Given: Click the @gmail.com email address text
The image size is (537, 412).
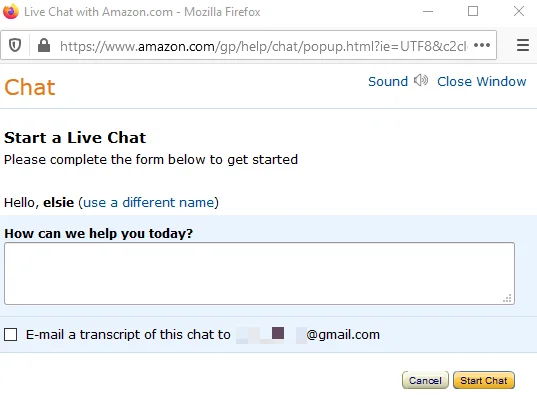Looking at the screenshot, I should pyautogui.click(x=343, y=335).
